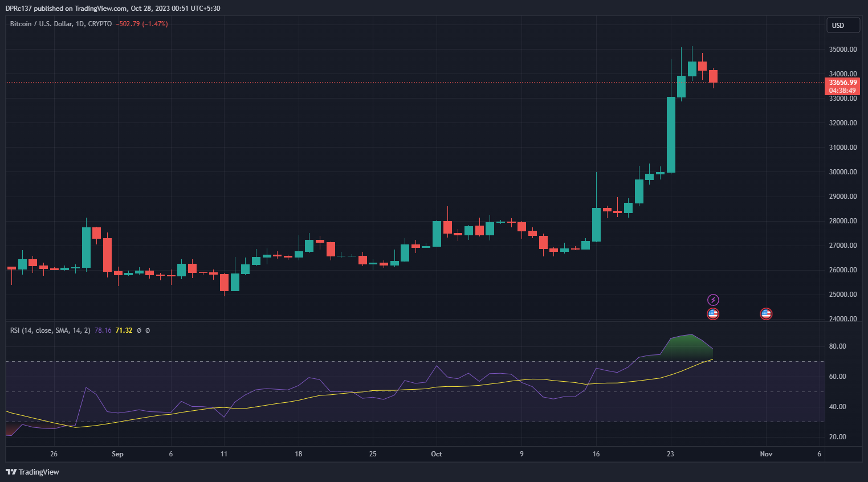Click the 26 date label on time axis
Viewport: 868px width, 482px height.
tap(54, 454)
